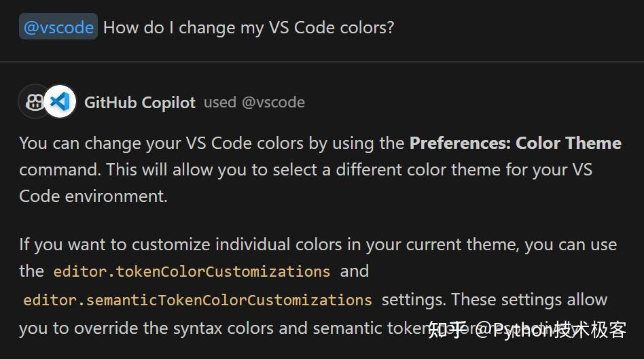644x359 pixels.
Task: Open the bold Preferences: Color Theme command
Action: [515, 143]
